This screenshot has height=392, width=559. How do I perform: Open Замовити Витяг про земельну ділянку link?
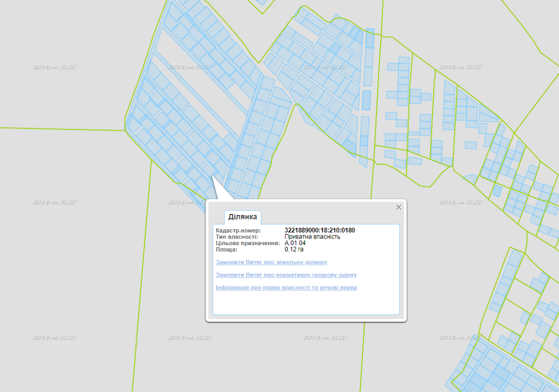pos(271,262)
